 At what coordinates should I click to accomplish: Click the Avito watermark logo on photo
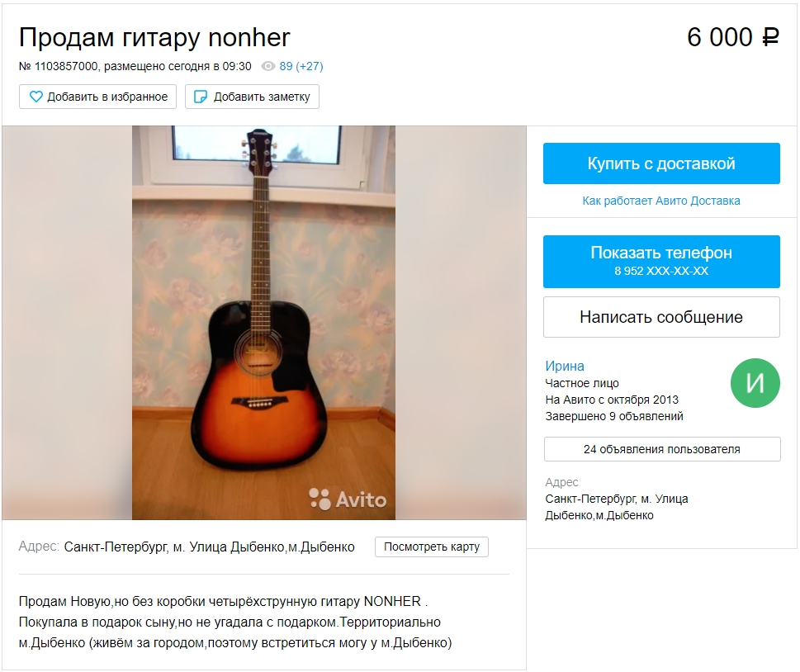[x=348, y=499]
